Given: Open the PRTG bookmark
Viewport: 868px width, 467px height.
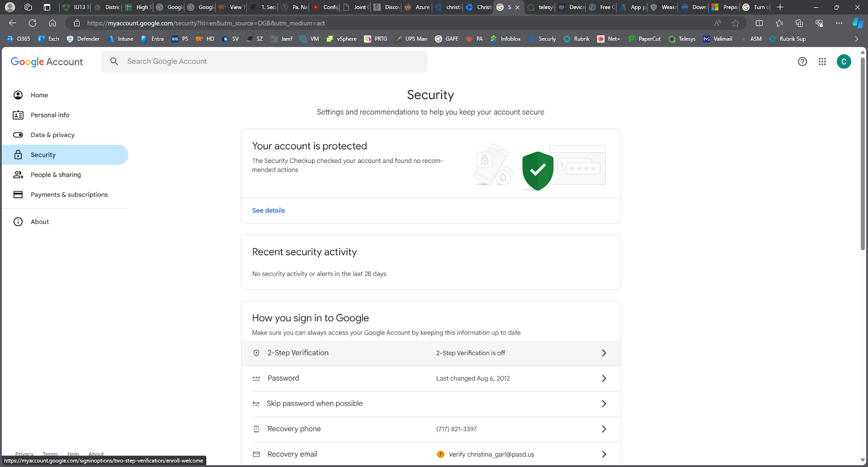Looking at the screenshot, I should coord(375,39).
